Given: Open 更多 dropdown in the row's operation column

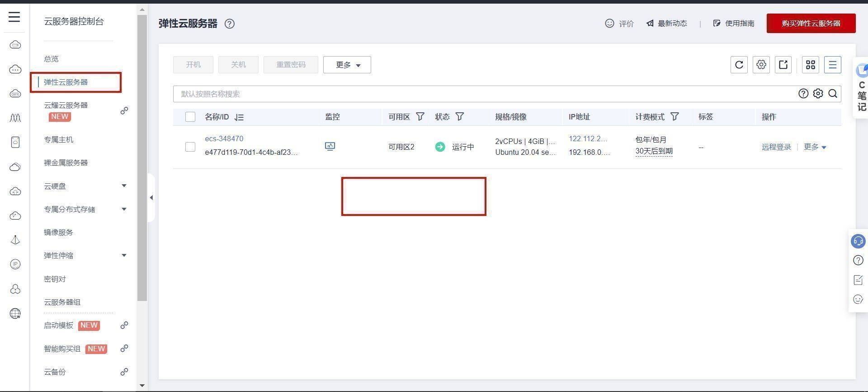Looking at the screenshot, I should pyautogui.click(x=815, y=147).
